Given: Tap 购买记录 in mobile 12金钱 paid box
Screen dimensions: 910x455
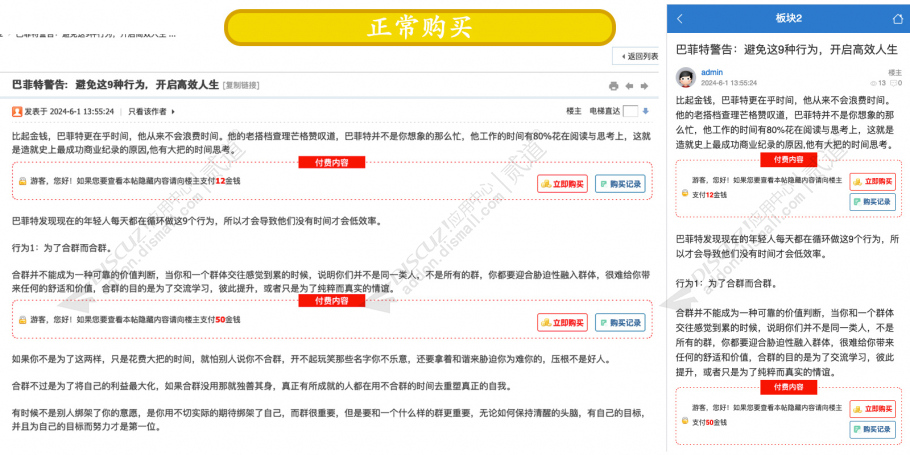Looking at the screenshot, I should tap(872, 202).
